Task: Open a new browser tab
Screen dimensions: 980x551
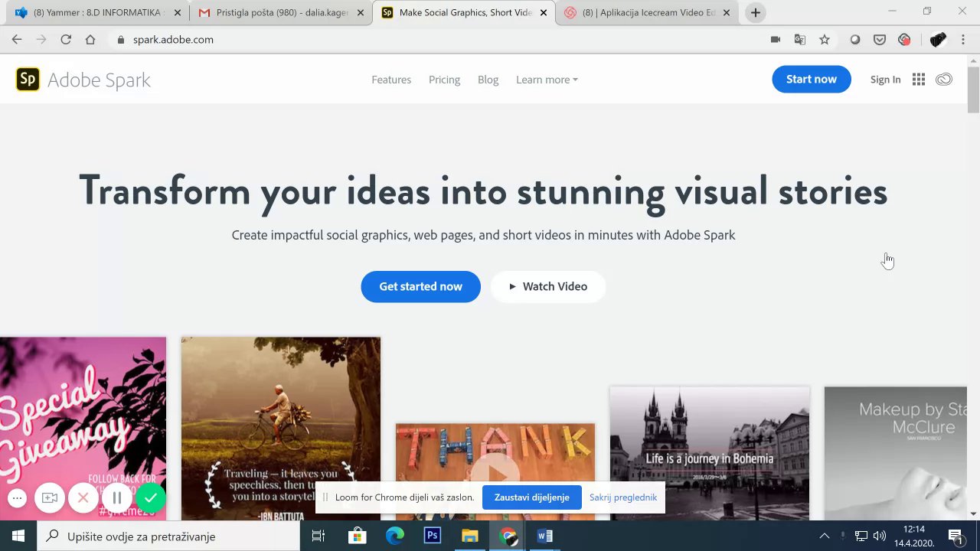Action: coord(756,13)
